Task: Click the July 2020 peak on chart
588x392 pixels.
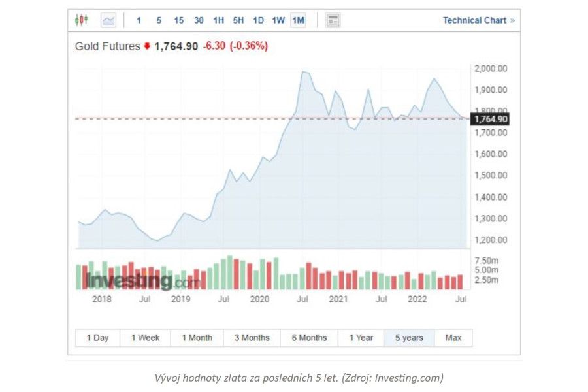Action: click(x=302, y=72)
